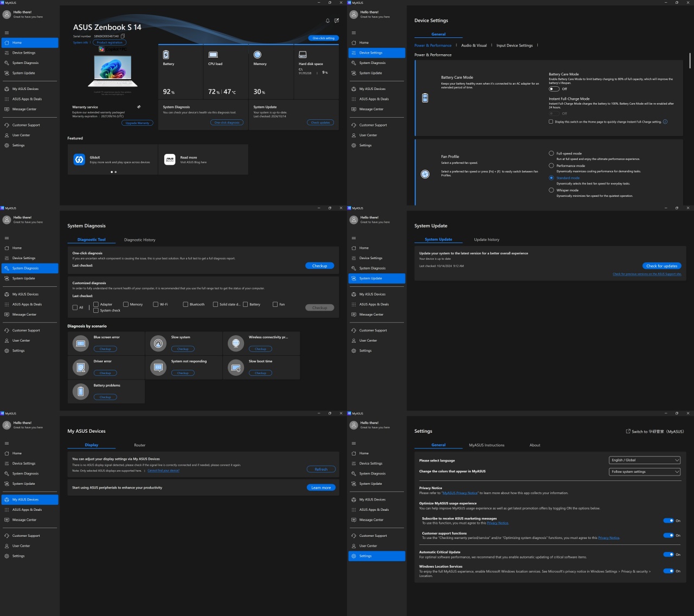Click the One-click setting button on Home
Viewport: 694px width, 616px height.
coord(324,38)
